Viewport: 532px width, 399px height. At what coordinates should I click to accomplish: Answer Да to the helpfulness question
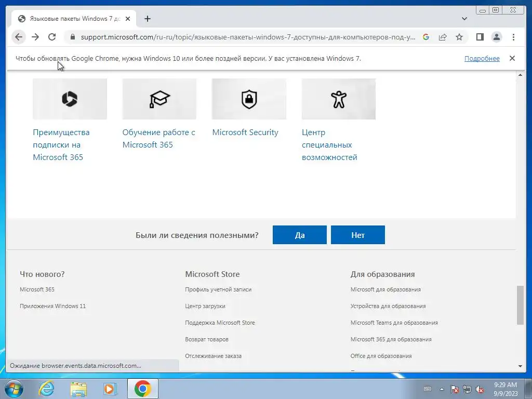pos(300,235)
